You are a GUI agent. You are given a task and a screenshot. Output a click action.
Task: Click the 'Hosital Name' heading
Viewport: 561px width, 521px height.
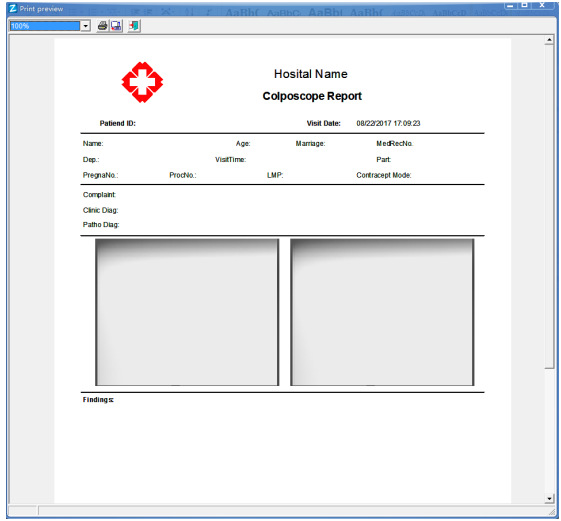coord(311,74)
